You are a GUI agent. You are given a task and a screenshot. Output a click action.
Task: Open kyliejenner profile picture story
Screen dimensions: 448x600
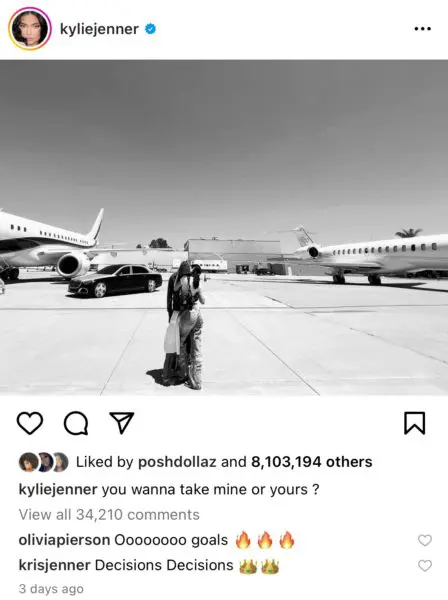point(30,29)
